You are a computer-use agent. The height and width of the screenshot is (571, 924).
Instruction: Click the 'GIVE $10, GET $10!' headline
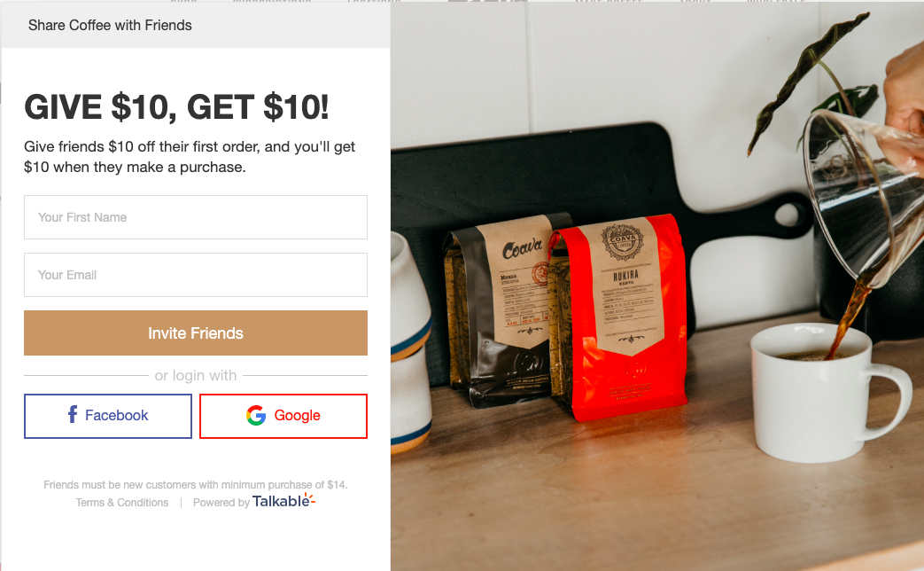click(176, 107)
